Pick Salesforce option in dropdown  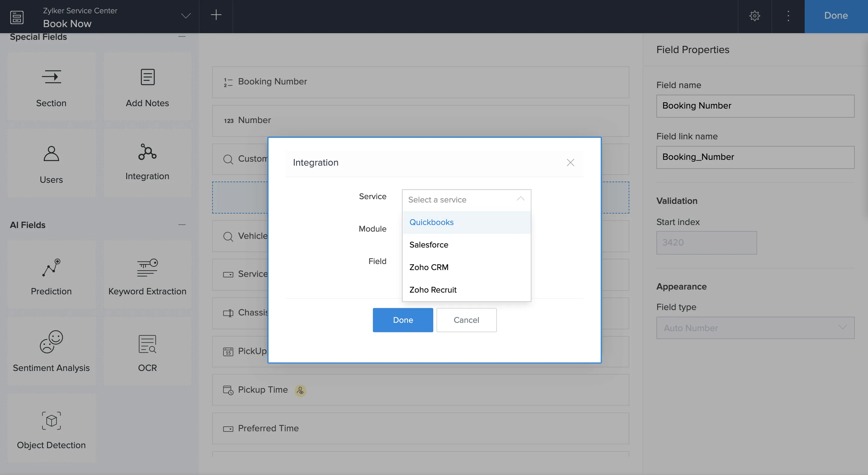429,245
